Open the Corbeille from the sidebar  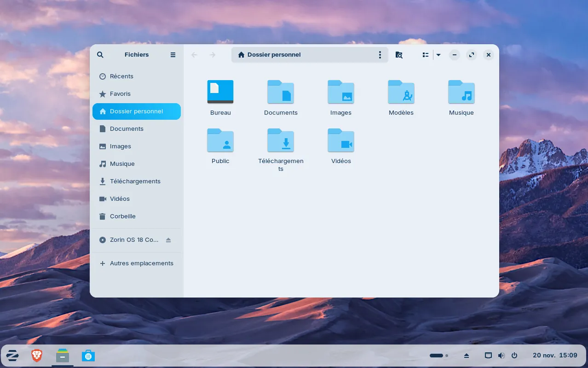click(122, 216)
